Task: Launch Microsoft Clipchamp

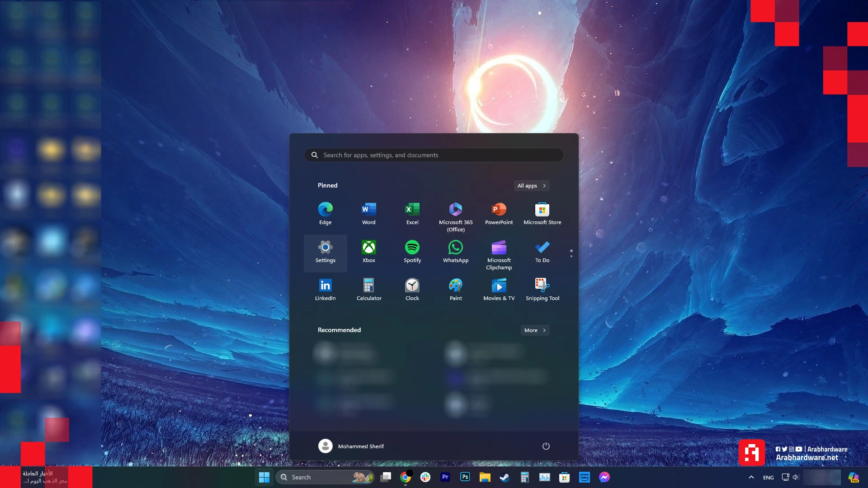Action: pos(499,254)
